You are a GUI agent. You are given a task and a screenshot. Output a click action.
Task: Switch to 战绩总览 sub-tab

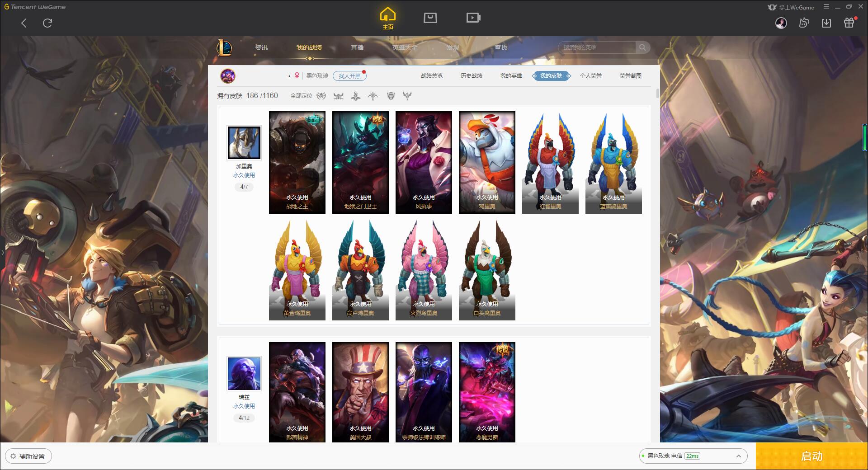432,76
